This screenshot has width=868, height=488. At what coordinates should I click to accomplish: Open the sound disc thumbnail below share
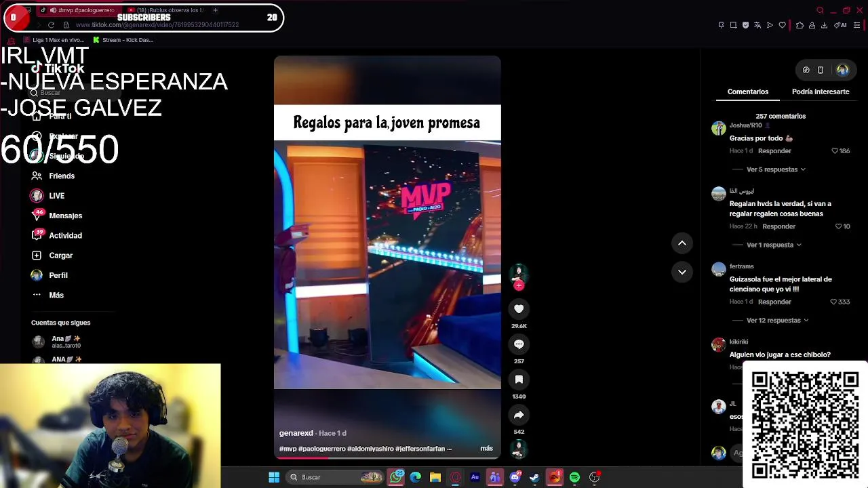(519, 449)
